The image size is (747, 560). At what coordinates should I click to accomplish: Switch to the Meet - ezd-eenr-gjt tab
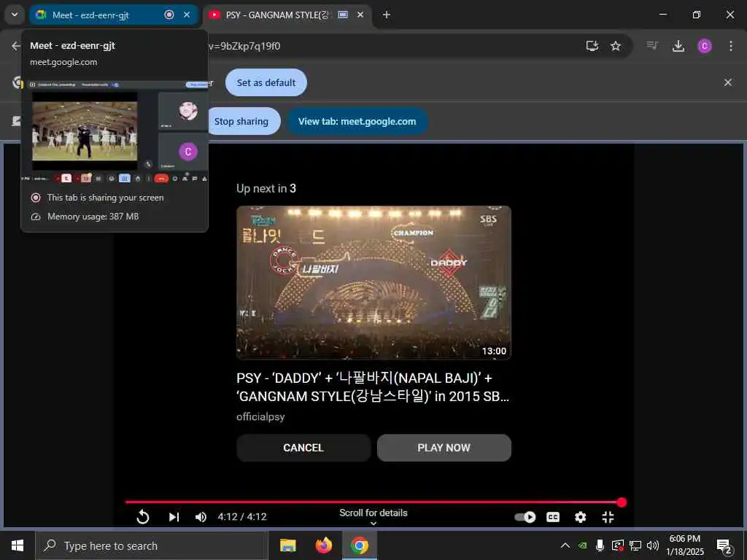tap(113, 15)
